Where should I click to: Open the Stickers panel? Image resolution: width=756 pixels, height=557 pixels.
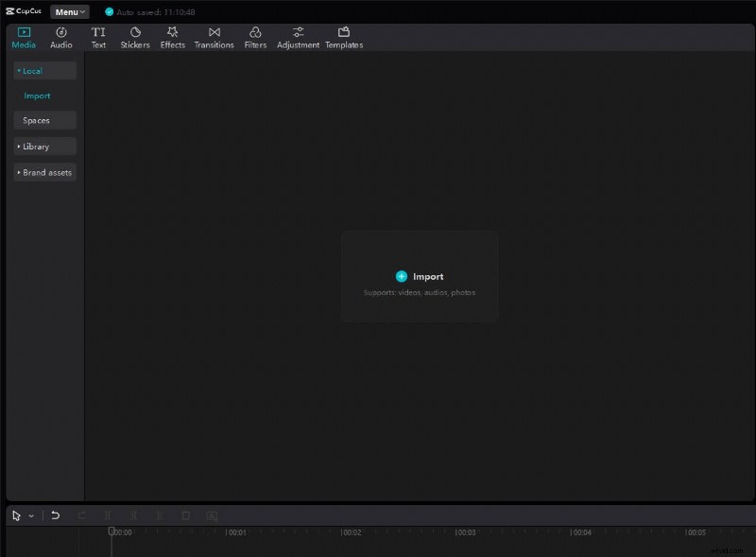point(134,37)
